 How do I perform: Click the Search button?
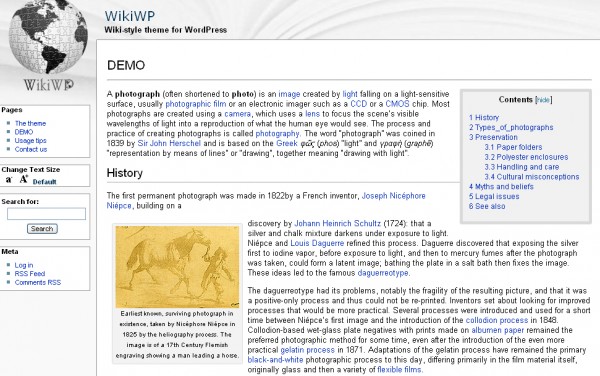pyautogui.click(x=42, y=229)
